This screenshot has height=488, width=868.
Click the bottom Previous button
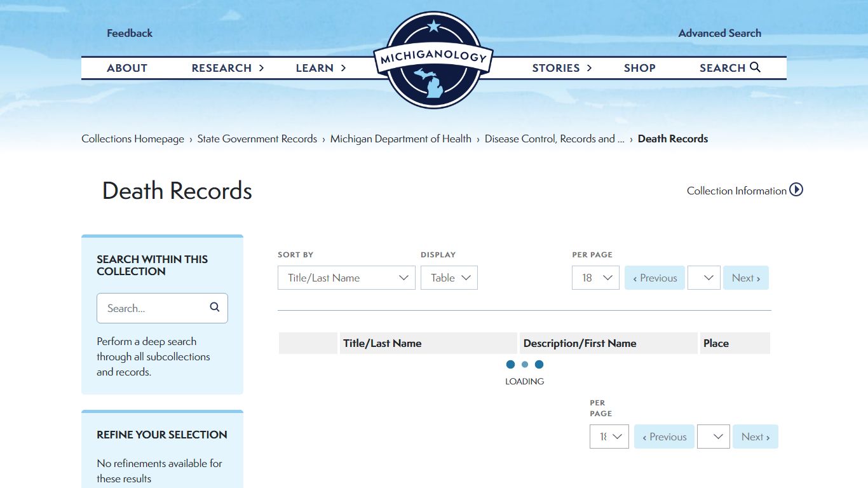(664, 437)
